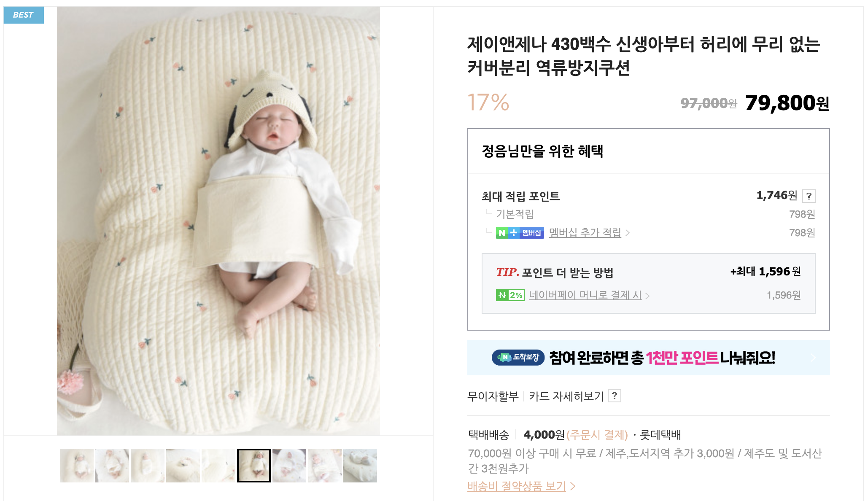Click the main product image of the baby
Image resolution: width=868 pixels, height=501 pixels.
[x=218, y=221]
